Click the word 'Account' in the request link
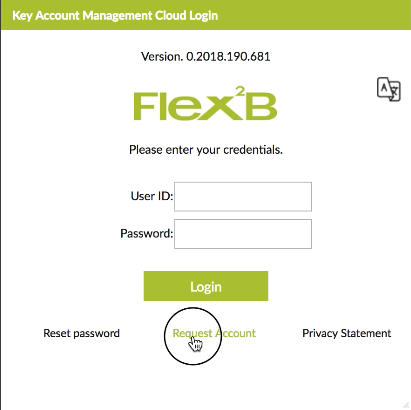 point(235,333)
